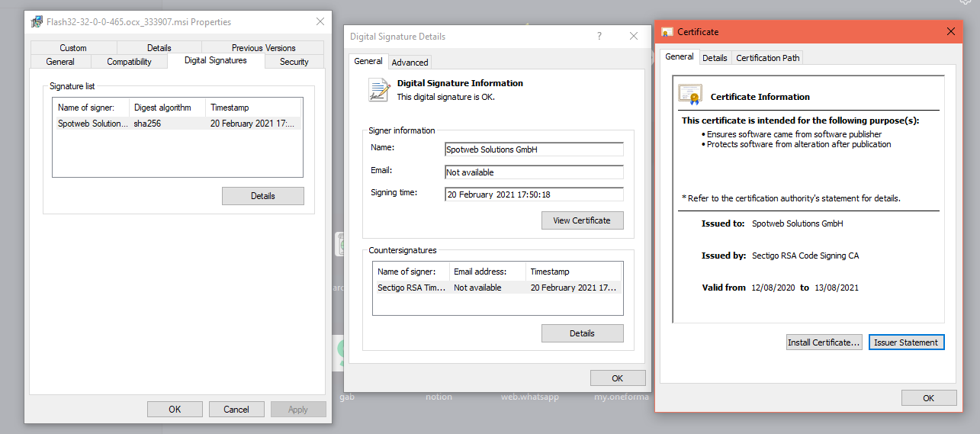The image size is (980, 434).
Task: Click OK in the Properties window
Action: 175,410
